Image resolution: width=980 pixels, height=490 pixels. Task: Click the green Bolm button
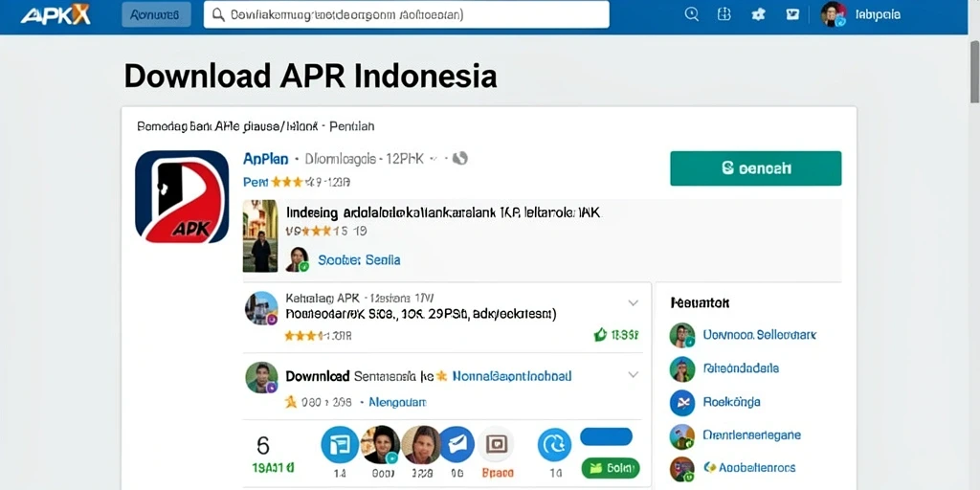(611, 467)
